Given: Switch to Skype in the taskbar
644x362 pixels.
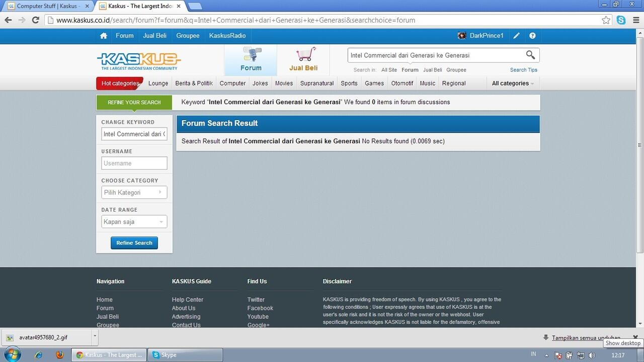Looking at the screenshot, I should point(186,355).
